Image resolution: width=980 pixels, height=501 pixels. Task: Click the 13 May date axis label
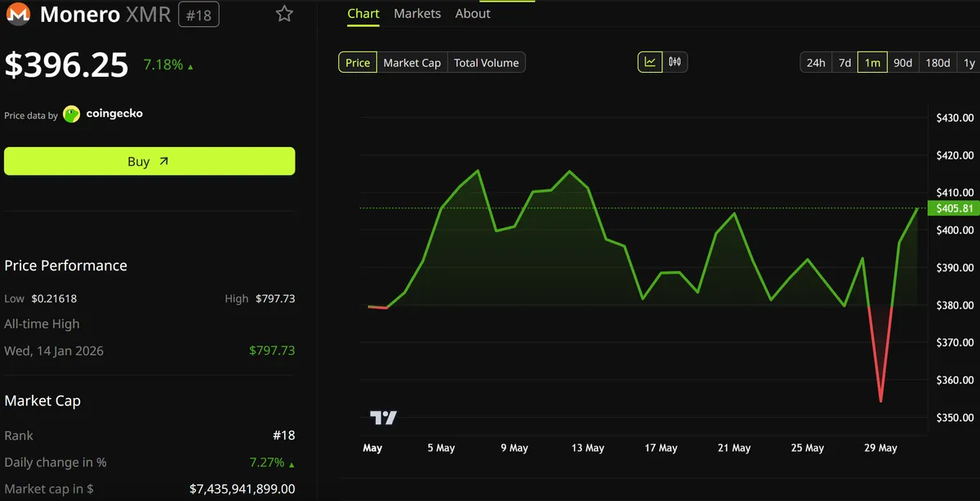(x=588, y=448)
